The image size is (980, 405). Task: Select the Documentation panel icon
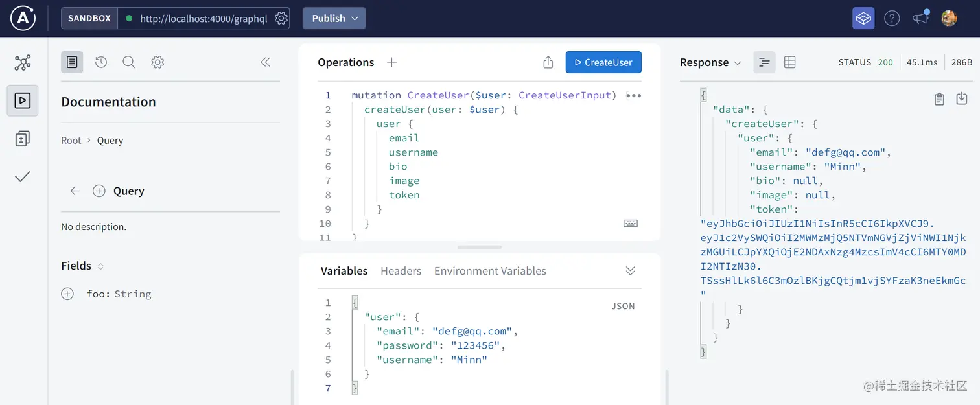pos(72,62)
